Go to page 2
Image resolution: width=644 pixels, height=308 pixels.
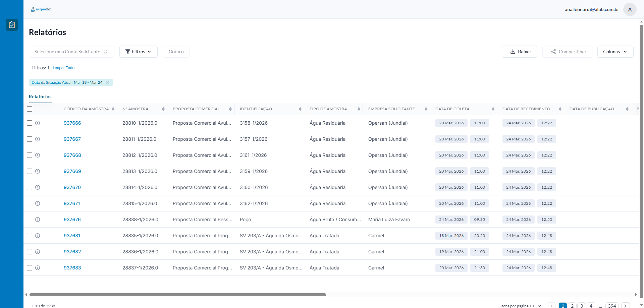tap(572, 306)
